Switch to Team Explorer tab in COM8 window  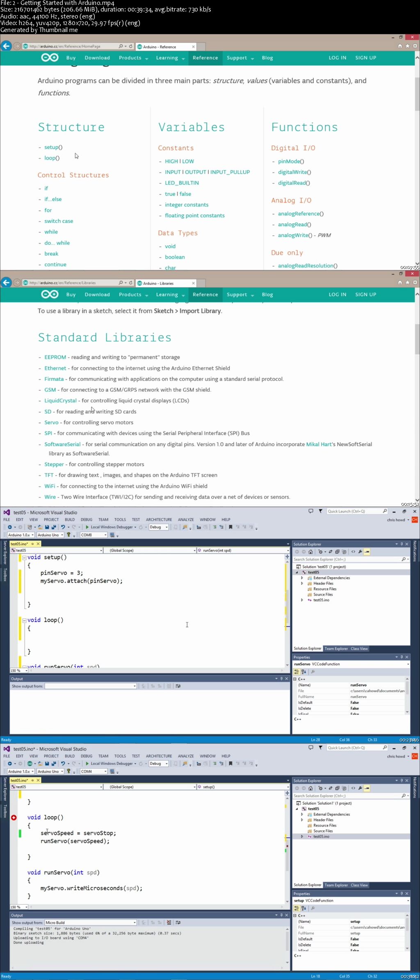coord(336,649)
